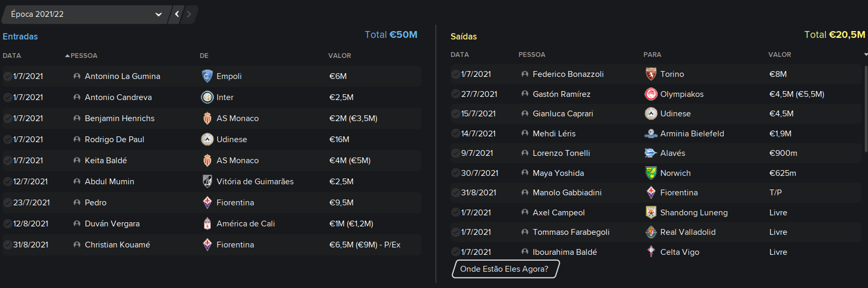Click the person icon beside Rodrigo De Paul
This screenshot has width=868, height=288.
(x=77, y=140)
